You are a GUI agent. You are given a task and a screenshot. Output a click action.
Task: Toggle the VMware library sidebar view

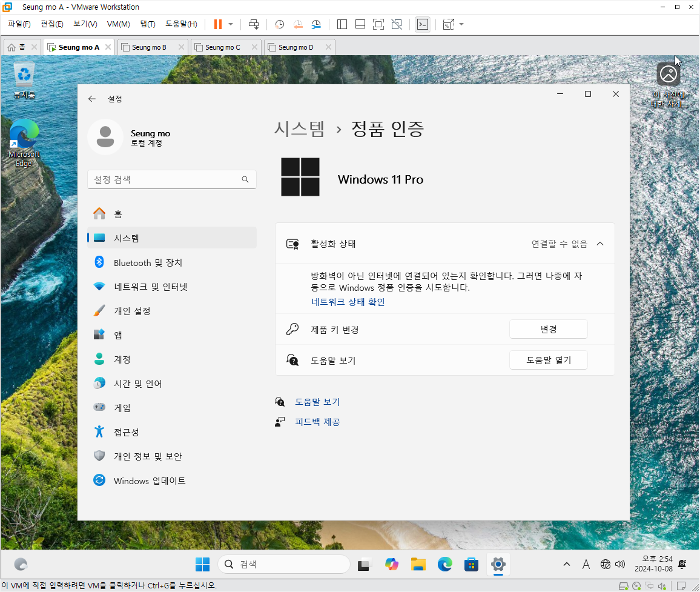point(342,24)
